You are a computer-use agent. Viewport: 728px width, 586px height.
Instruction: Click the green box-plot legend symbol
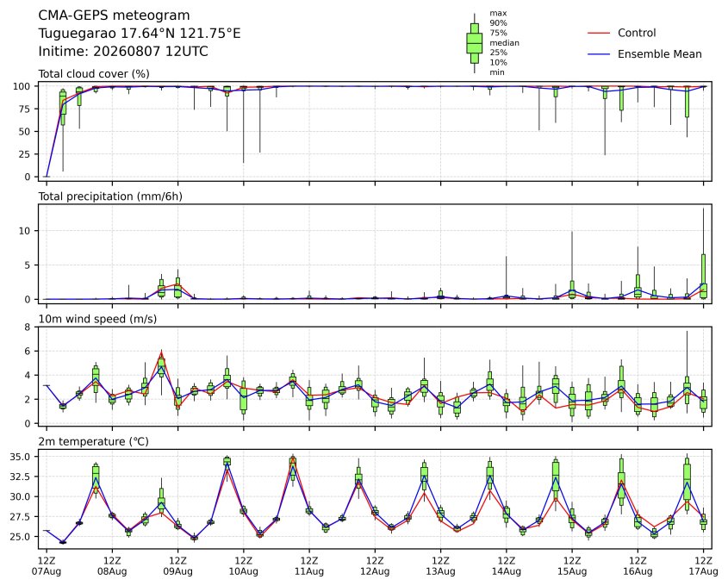(x=474, y=43)
